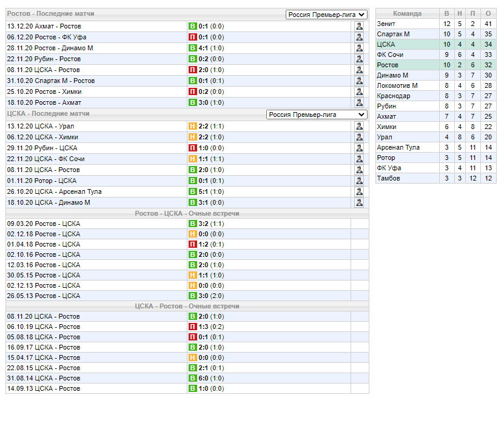The image size is (504, 435).
Task: Click loss badge for Рубин - ЦСКА 1:0
Action: [192, 148]
